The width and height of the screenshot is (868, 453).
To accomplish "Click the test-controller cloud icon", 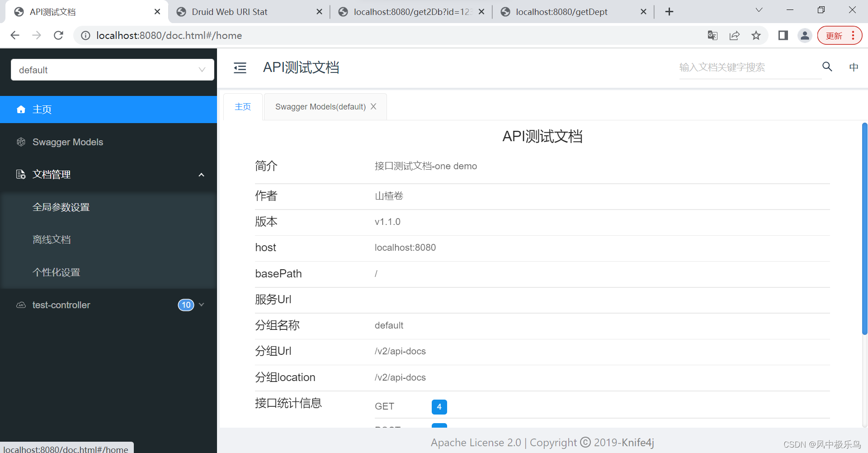I will (x=21, y=305).
